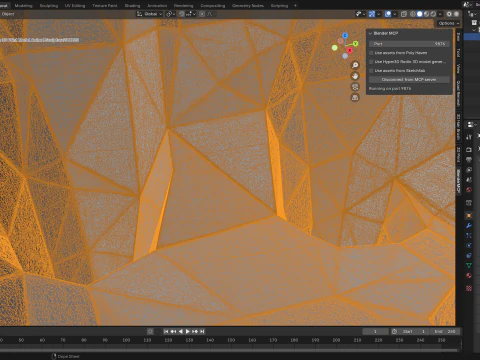This screenshot has height=360, width=480.
Task: Open the Scene properties tab icon
Action: [469, 180]
